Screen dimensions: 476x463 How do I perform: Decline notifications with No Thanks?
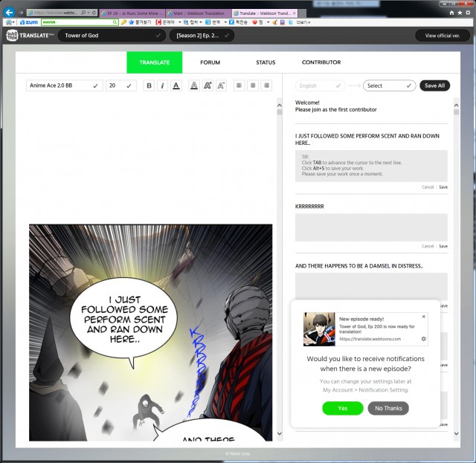(388, 408)
